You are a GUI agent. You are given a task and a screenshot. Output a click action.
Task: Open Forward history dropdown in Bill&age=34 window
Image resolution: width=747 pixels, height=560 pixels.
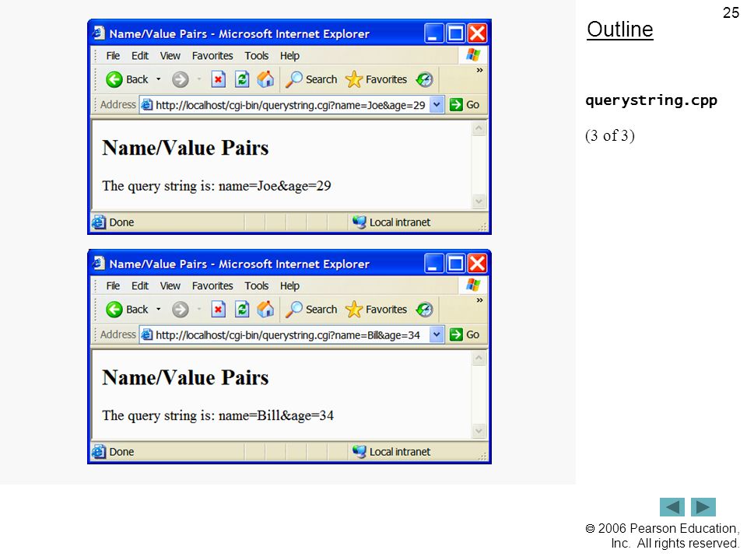(x=199, y=310)
